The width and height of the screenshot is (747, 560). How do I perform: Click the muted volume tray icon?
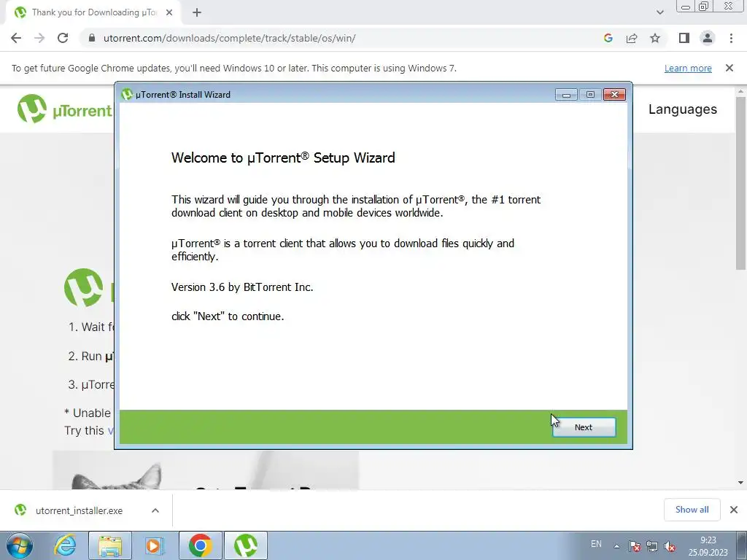[x=670, y=546]
